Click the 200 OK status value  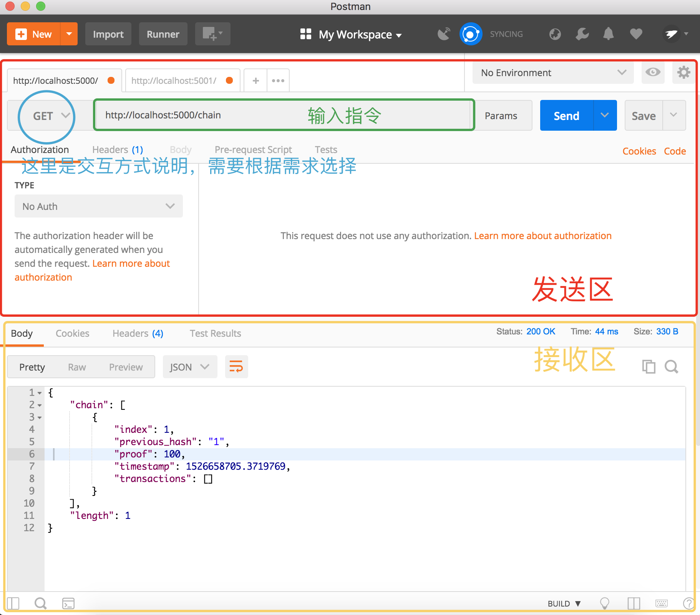coord(541,331)
